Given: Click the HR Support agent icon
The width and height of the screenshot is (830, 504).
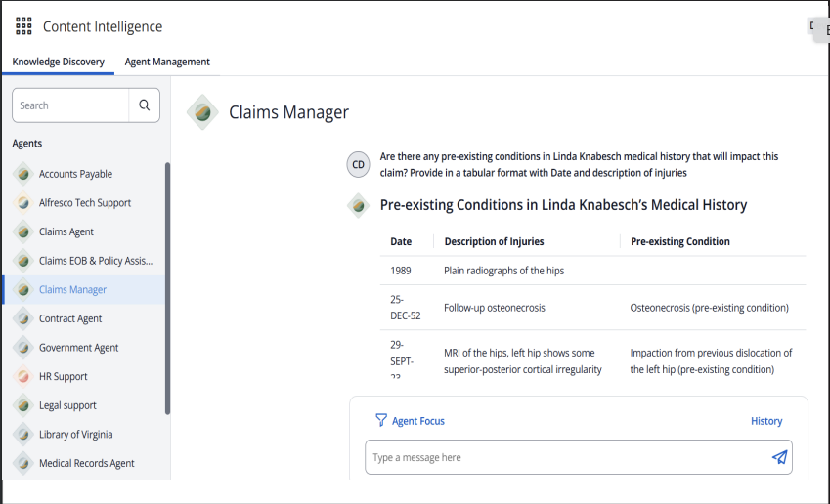Looking at the screenshot, I should click(23, 376).
